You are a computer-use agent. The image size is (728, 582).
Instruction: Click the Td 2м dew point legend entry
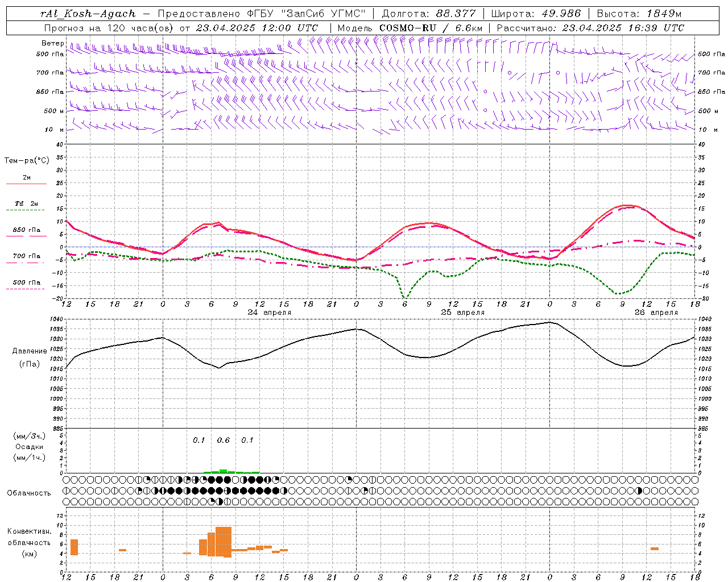tap(26, 203)
